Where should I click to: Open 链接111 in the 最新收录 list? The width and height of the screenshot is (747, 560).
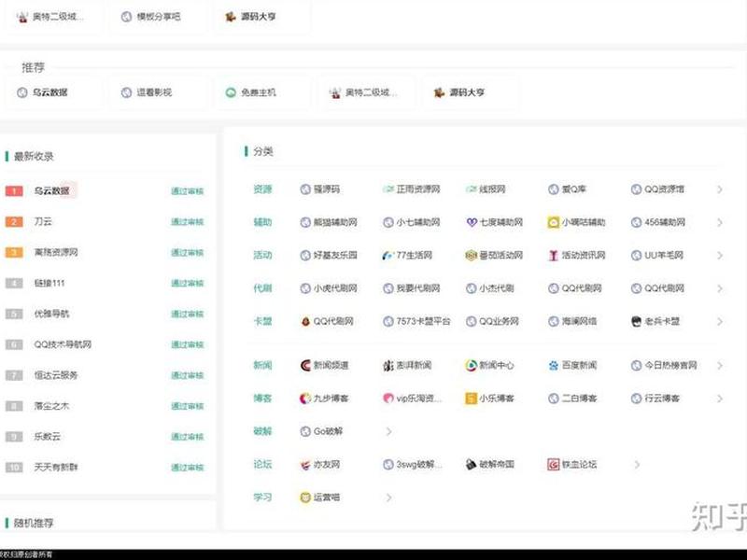[x=49, y=283]
